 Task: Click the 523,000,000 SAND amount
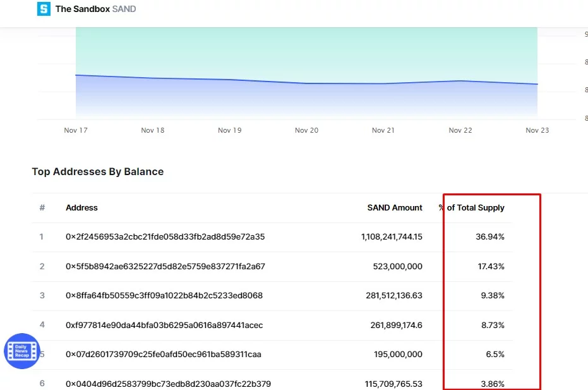397,267
